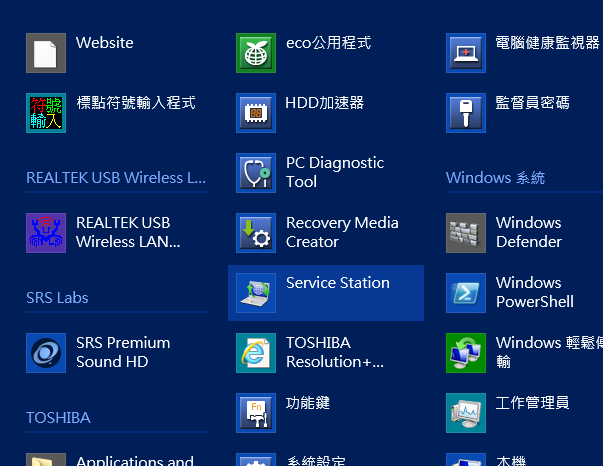Image resolution: width=603 pixels, height=466 pixels.
Task: Launch the Recovery Media Creator icon
Action: [x=256, y=233]
